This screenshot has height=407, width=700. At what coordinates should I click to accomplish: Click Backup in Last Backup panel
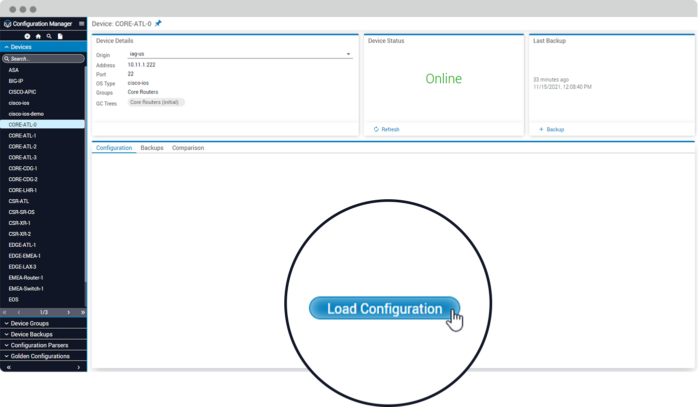[551, 129]
